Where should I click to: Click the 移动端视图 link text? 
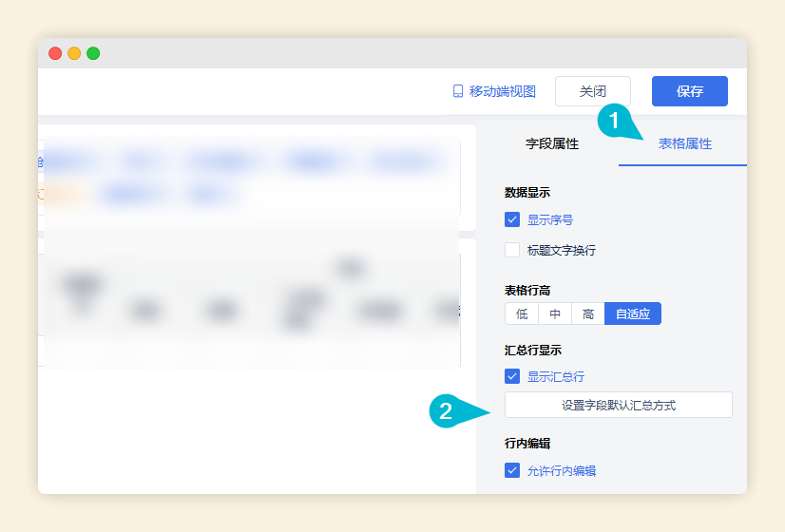[503, 91]
